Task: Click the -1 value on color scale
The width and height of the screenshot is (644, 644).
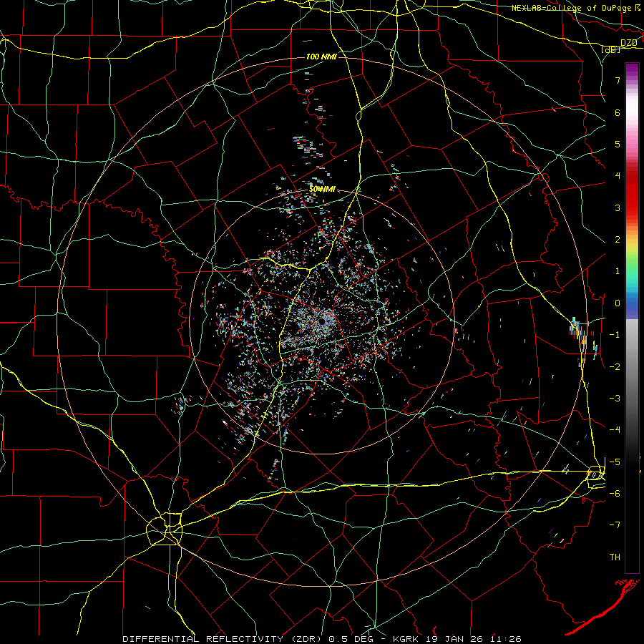Action: (x=615, y=335)
